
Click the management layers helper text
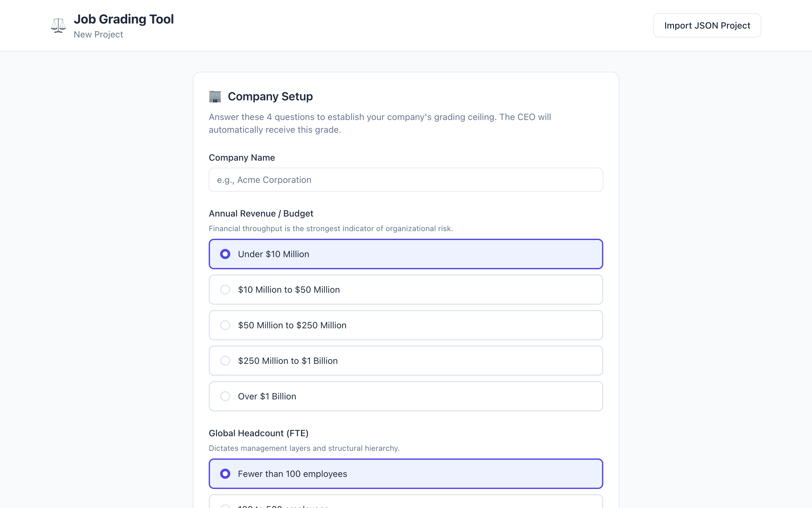304,448
